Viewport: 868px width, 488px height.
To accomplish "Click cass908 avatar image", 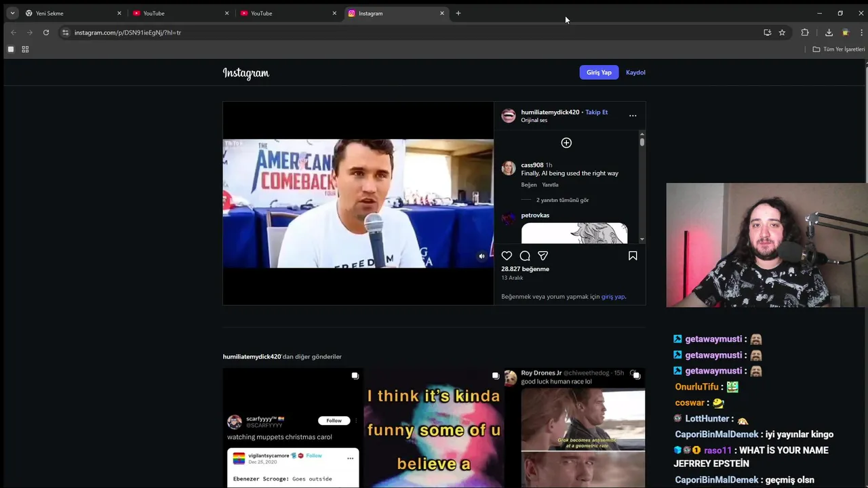I will point(509,169).
